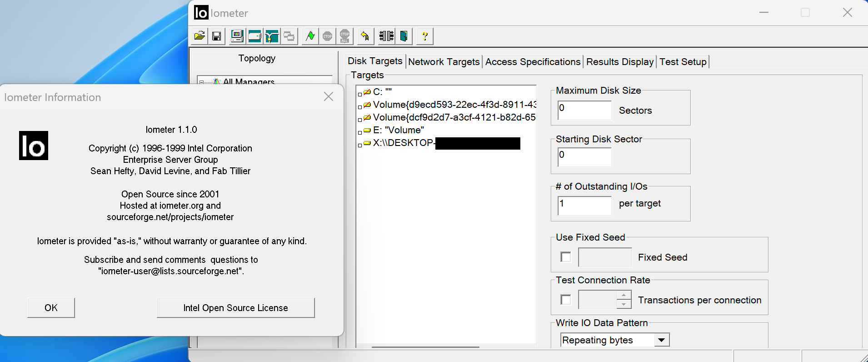
Task: Click the Io icon in Iometer title bar
Action: pyautogui.click(x=201, y=13)
